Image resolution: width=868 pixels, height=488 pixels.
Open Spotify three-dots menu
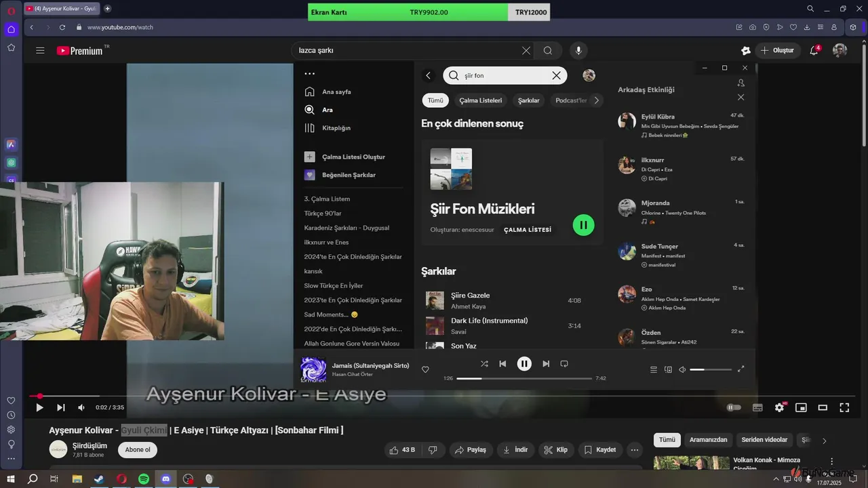(309, 73)
